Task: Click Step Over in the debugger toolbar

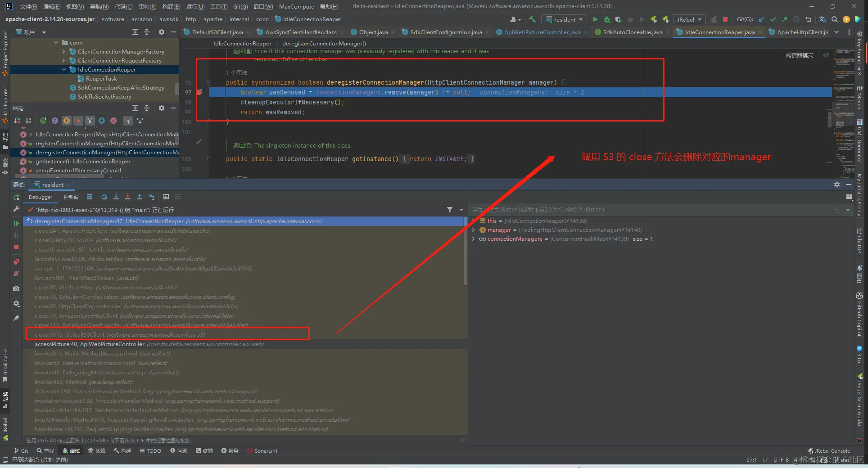Action: 104,197
